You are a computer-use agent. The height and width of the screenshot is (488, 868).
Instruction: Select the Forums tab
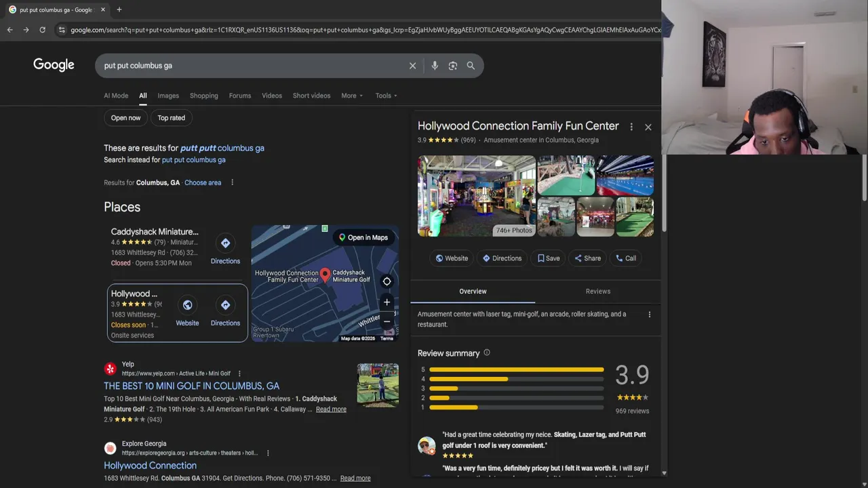[x=240, y=96]
